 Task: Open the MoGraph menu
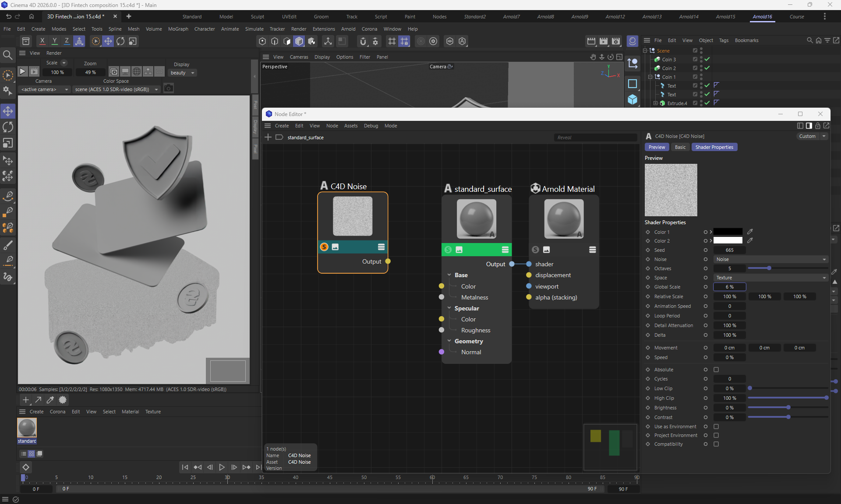coord(178,29)
